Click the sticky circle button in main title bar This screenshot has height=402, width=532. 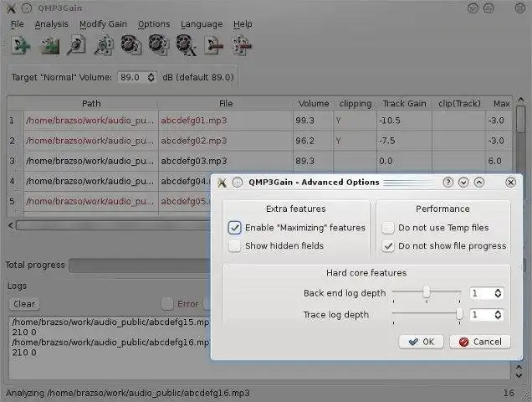(x=27, y=8)
